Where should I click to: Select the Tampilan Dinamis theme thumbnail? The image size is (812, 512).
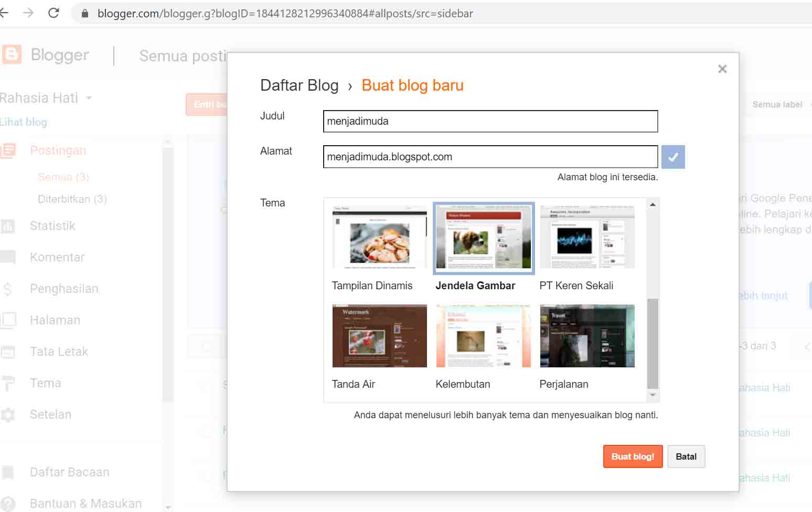coord(380,237)
